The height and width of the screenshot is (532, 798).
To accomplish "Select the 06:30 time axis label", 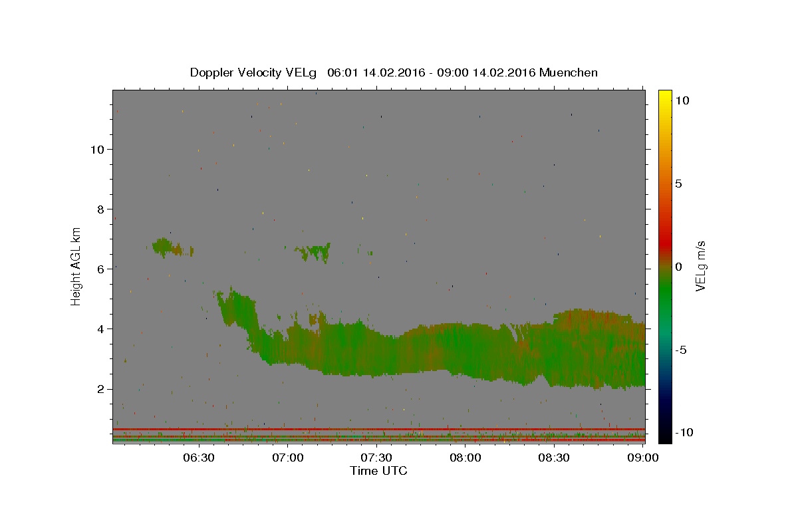I will 198,458.
